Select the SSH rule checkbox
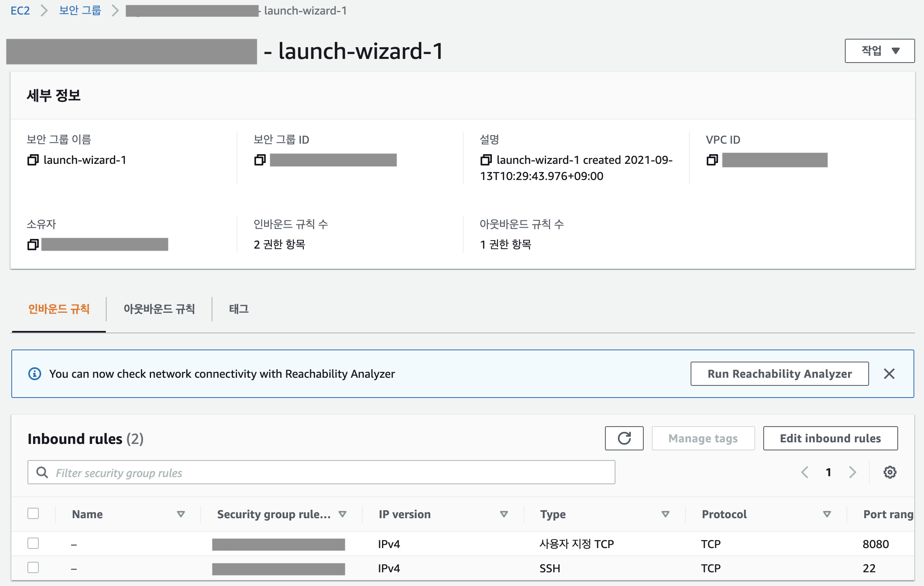The width and height of the screenshot is (924, 586). (33, 567)
